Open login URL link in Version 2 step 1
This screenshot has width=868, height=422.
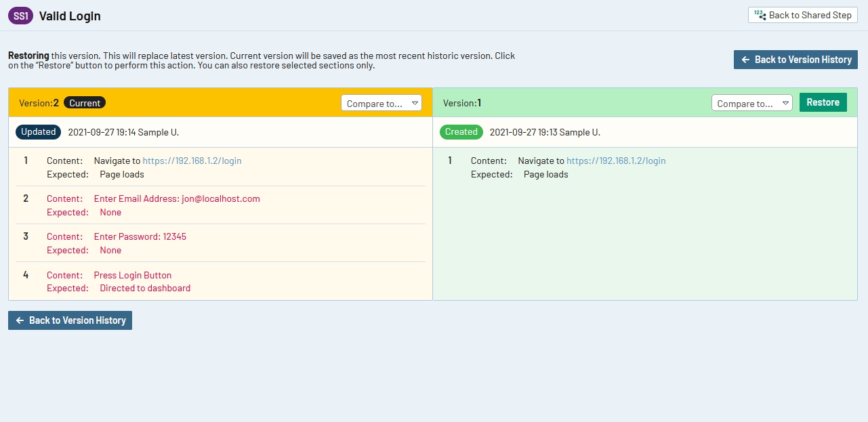click(x=192, y=161)
